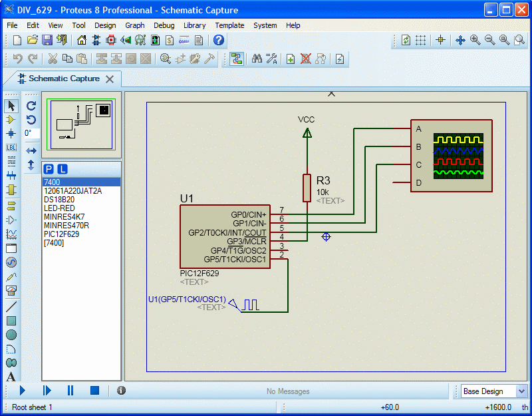
Task: Select the 2D graphics text tool
Action: point(11,377)
